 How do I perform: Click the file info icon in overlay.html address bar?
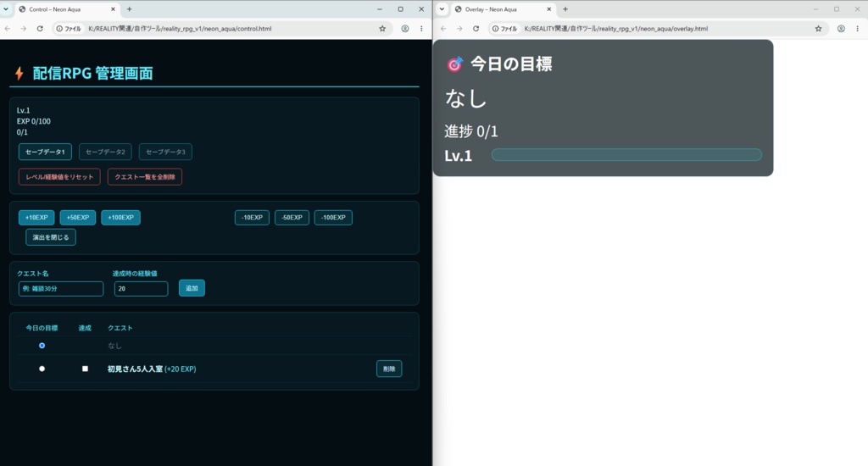(x=504, y=29)
